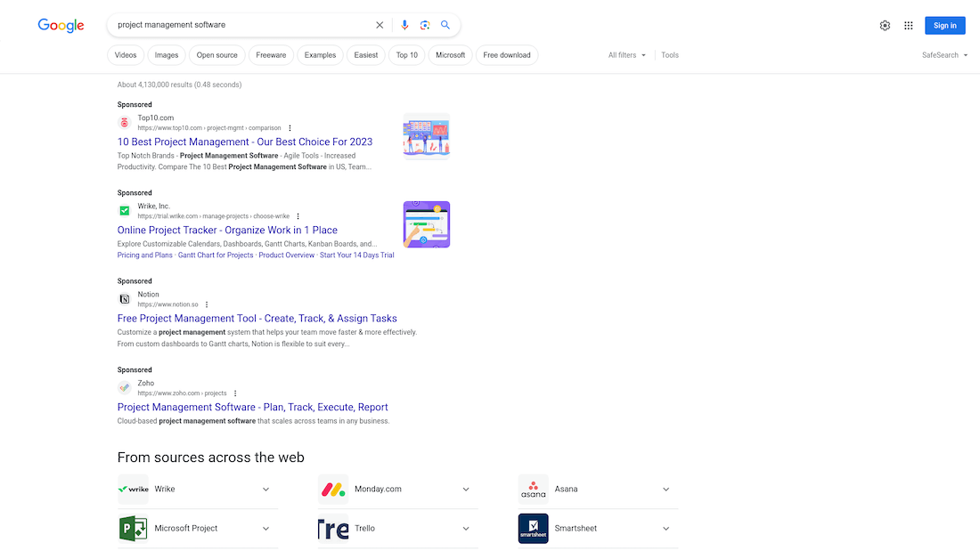
Task: Open the All filters dropdown
Action: pyautogui.click(x=627, y=55)
